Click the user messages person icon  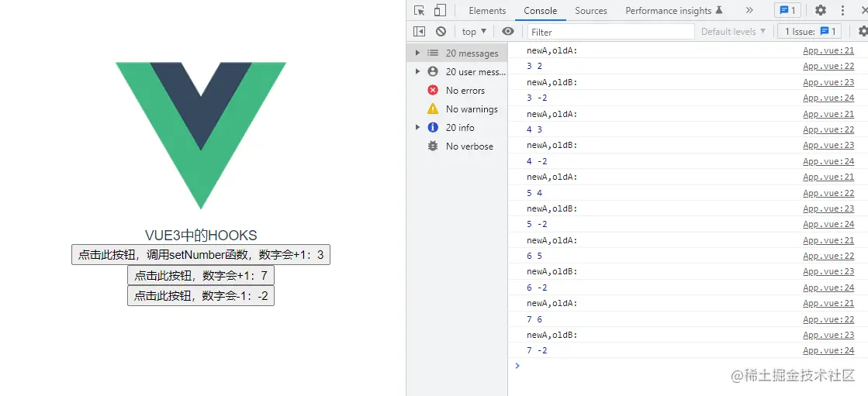pos(433,71)
